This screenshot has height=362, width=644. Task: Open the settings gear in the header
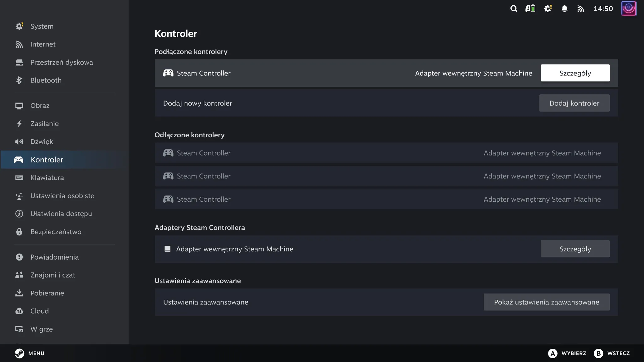tap(548, 8)
